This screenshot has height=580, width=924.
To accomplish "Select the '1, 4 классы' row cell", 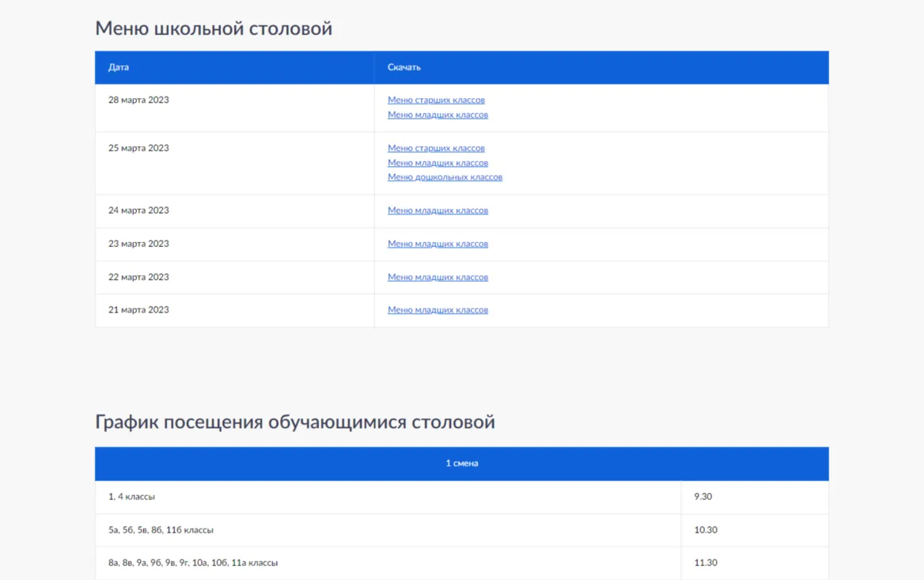I will click(x=388, y=497).
